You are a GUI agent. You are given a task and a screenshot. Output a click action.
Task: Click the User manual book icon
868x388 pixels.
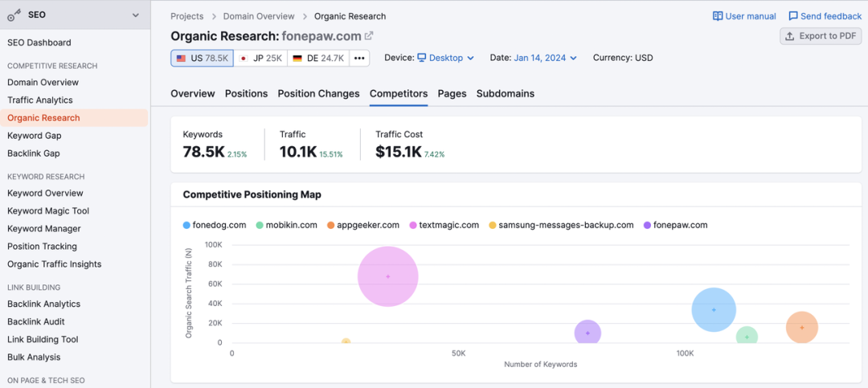(x=718, y=16)
